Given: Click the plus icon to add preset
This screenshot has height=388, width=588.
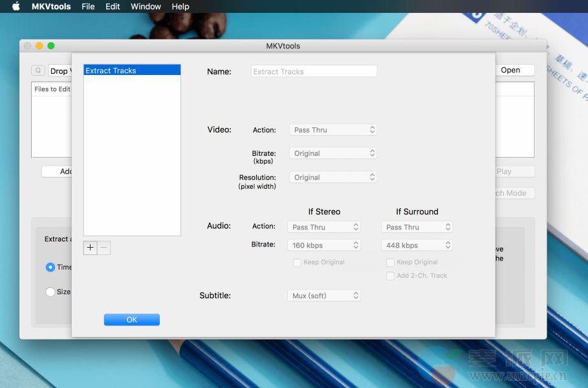Looking at the screenshot, I should (90, 248).
